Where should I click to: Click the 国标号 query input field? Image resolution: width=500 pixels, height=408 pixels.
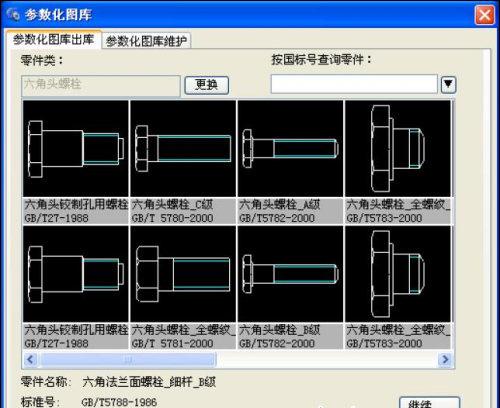coord(354,84)
